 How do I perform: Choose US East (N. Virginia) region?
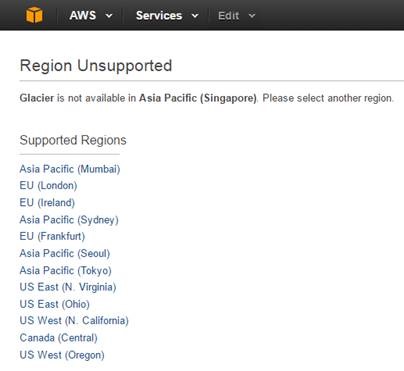click(x=68, y=287)
